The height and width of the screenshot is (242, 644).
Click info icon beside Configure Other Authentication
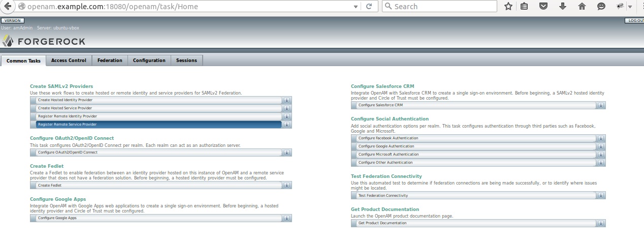click(x=600, y=163)
